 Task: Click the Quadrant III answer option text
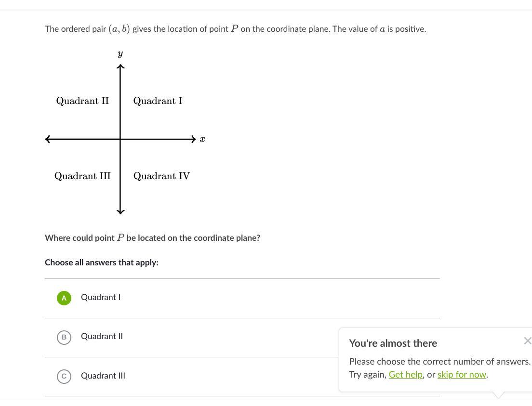[103, 376]
